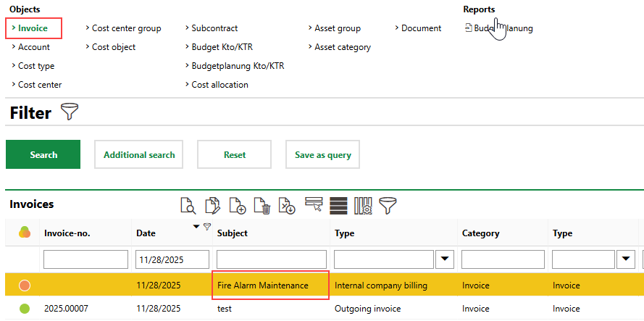Screen dimensions: 644x321
Task: Click the Save as query button
Action: point(323,154)
